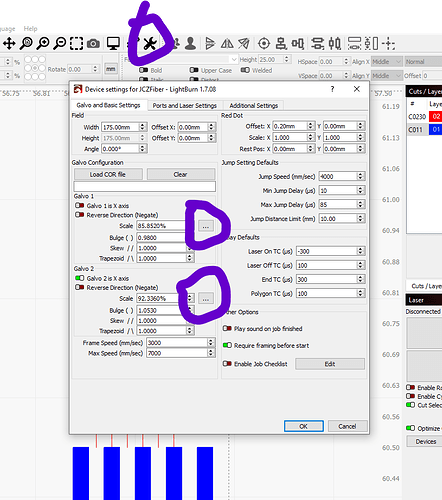
Task: Click the target position laser icon
Action: [x=264, y=44]
